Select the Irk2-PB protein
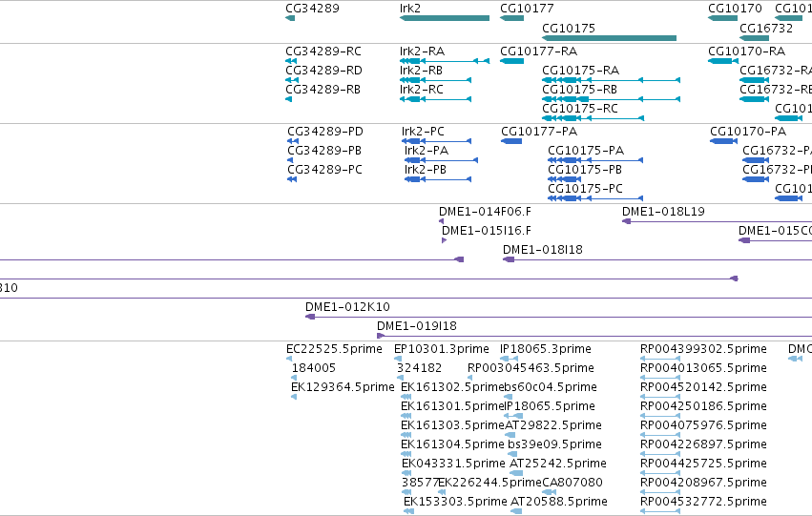 [x=426, y=170]
